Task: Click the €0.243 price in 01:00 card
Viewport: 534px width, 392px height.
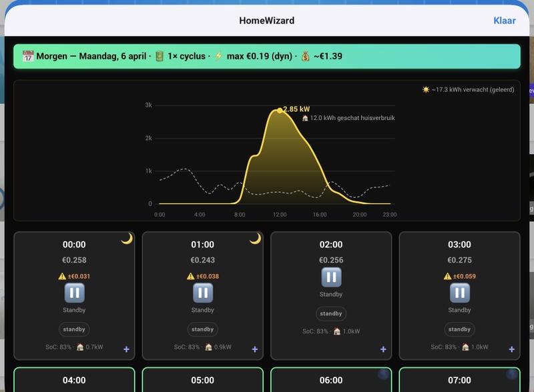Action: [203, 260]
